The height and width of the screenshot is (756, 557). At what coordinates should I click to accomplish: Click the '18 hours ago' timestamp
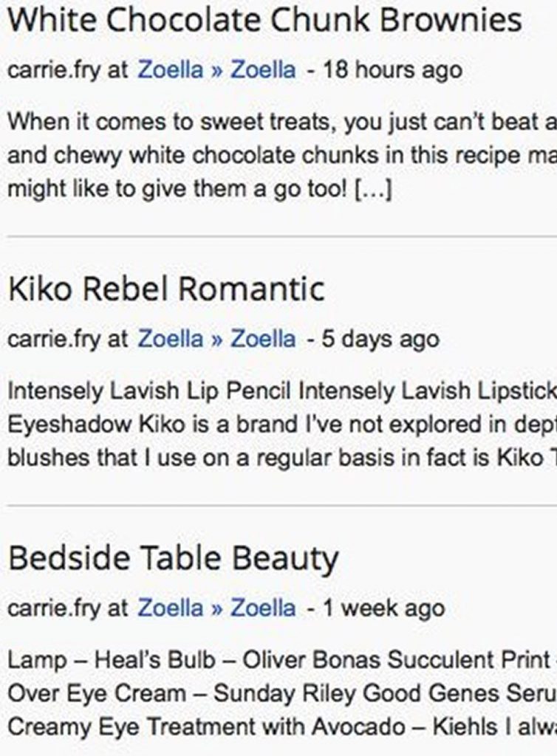pos(392,70)
